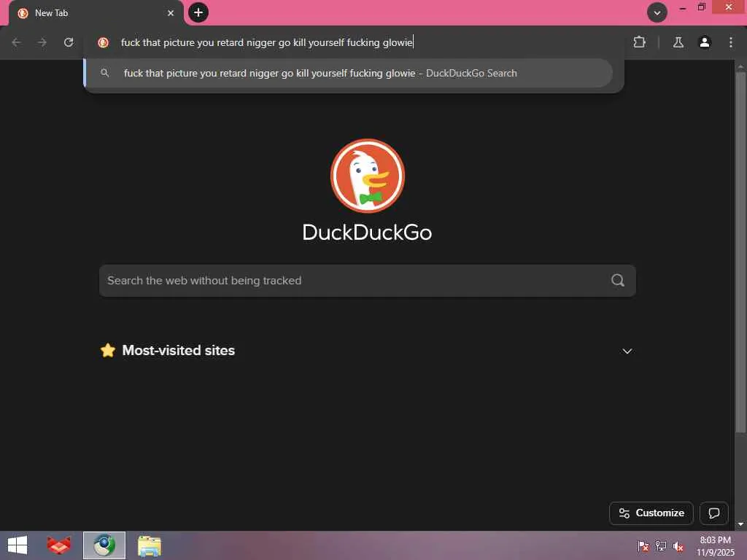Click the magnifier icon in suggestion row

pos(105,73)
